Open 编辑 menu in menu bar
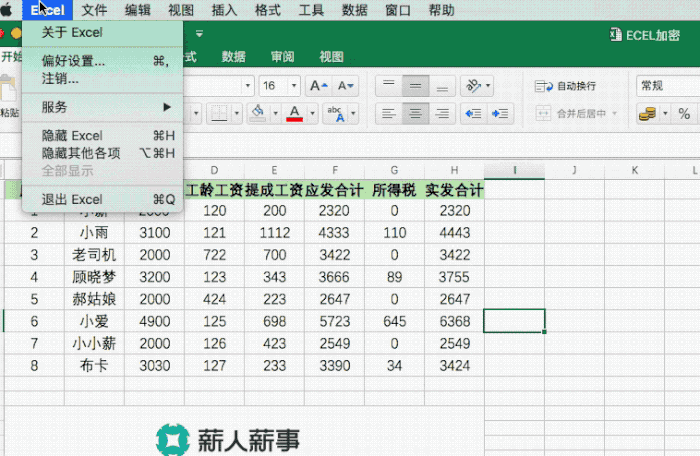Viewport: 700px width, 456px height. coord(138,10)
